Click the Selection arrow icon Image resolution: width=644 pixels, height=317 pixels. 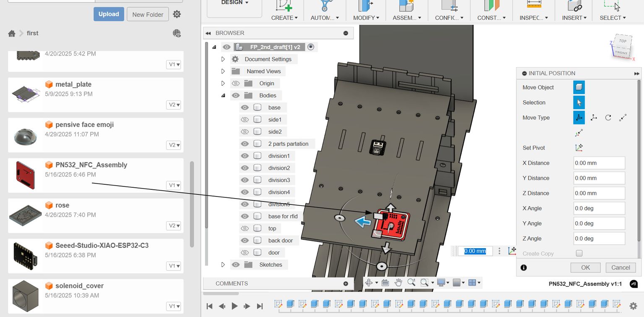(x=579, y=102)
